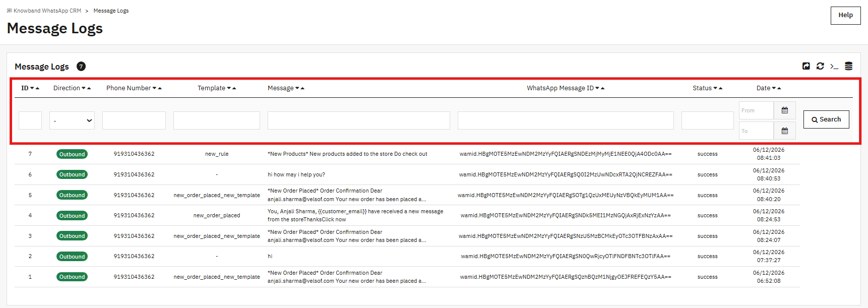Click the date 06/12/2026 08:40:20
This screenshot has height=308, width=868.
(769, 195)
